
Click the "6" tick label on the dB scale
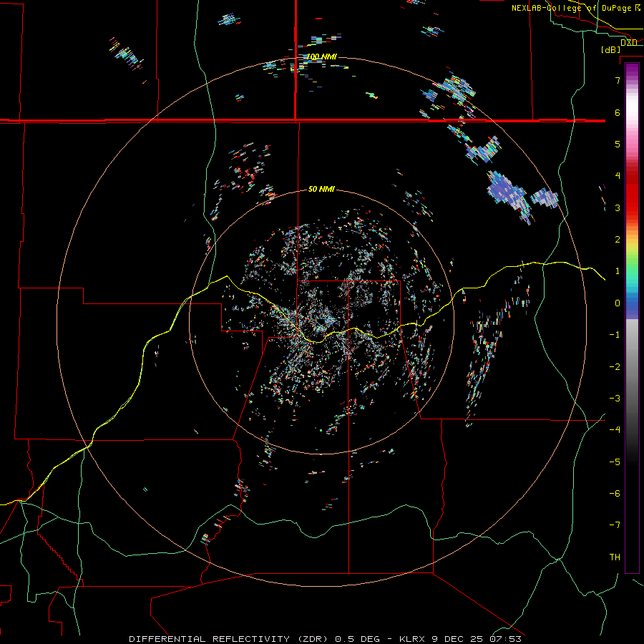618,112
